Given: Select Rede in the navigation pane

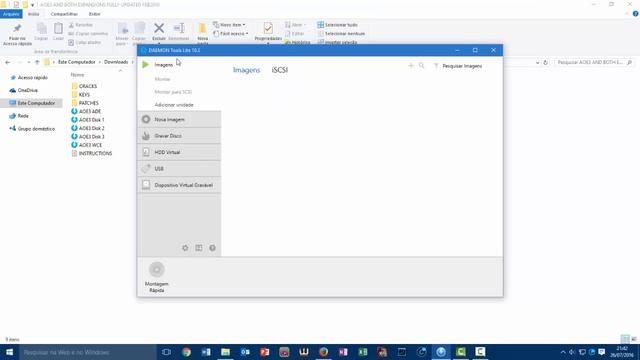Looking at the screenshot, I should pyautogui.click(x=23, y=116).
